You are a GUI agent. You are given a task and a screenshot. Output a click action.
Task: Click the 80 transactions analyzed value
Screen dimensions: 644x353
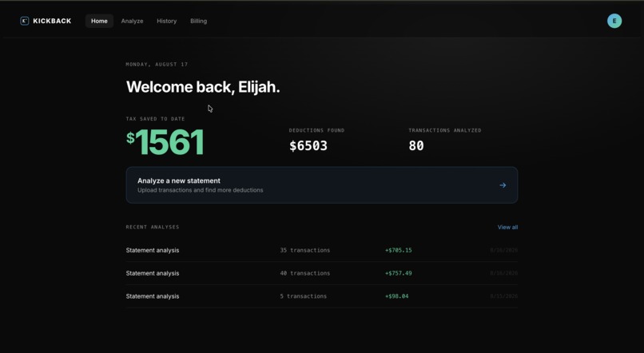point(416,145)
